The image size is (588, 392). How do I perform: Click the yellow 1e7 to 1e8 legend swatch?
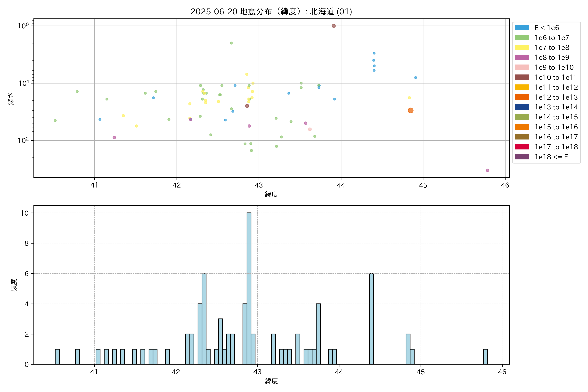[522, 48]
